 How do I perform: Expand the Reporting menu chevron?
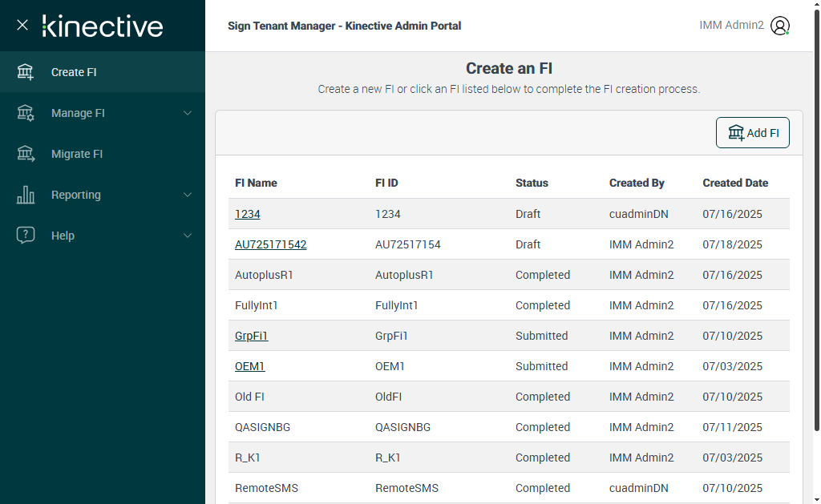point(188,195)
